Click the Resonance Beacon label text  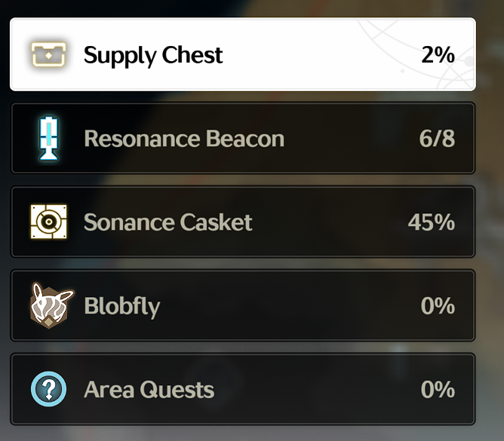tap(184, 139)
